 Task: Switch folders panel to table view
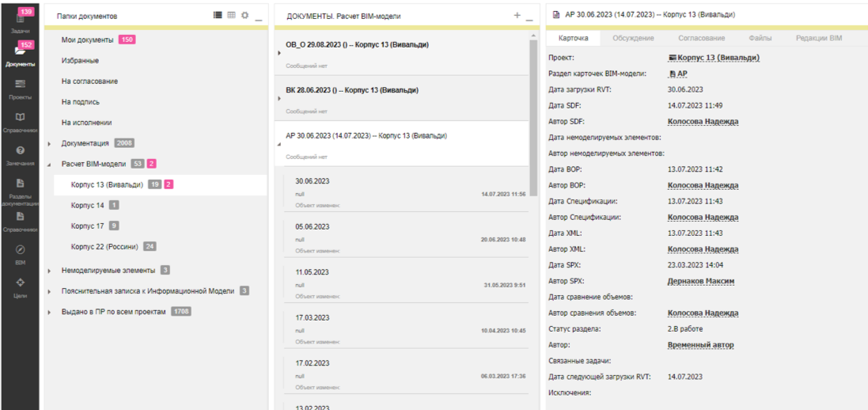[x=231, y=16]
